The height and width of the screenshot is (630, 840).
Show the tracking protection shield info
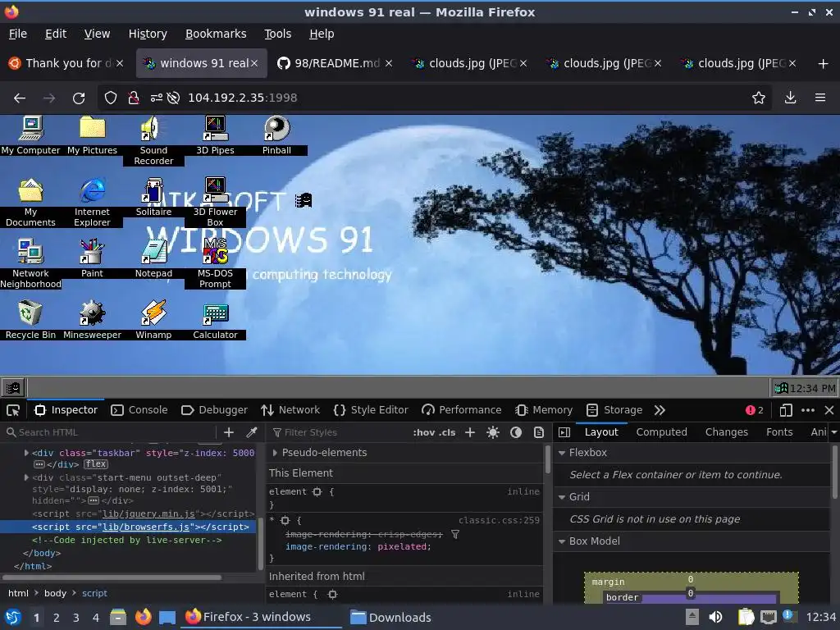111,98
